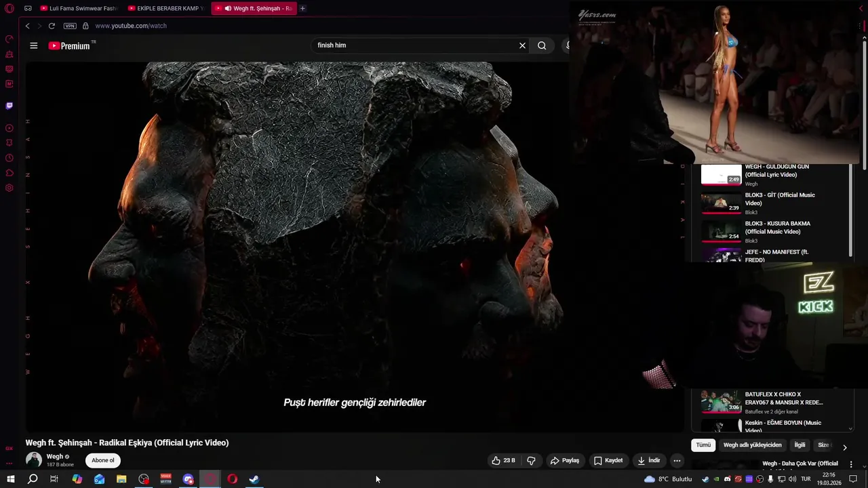Open NVIDIA icon in system tray

point(716,479)
